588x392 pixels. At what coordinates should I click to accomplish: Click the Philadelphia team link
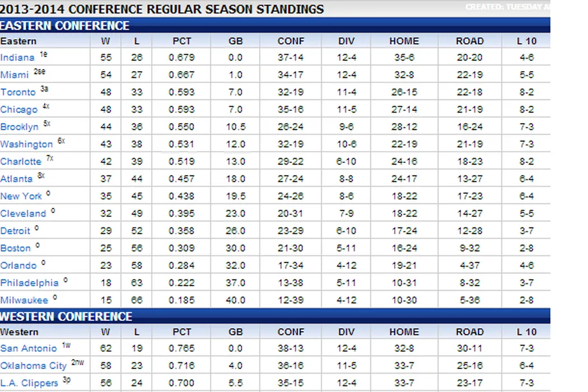(29, 283)
